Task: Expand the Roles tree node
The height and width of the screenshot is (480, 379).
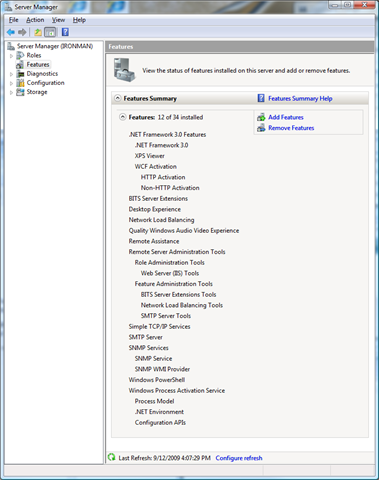Action: coord(11,56)
